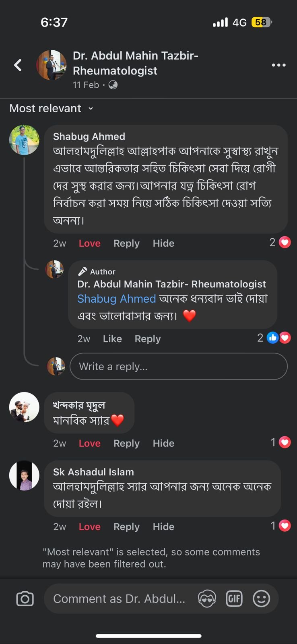Open the GIF picker
297x644 pixels.
[234, 599]
